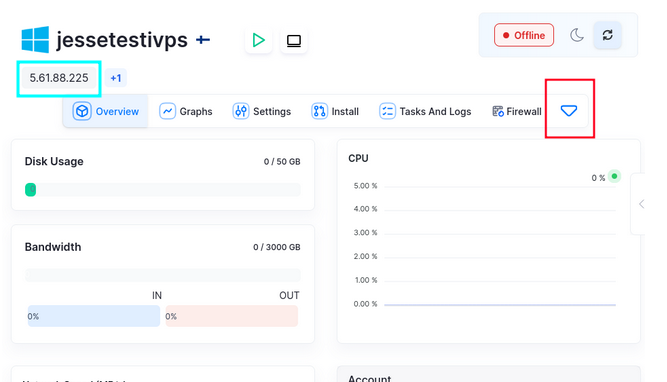Click the refresh arrows button
This screenshot has height=382, width=667.
[x=607, y=35]
